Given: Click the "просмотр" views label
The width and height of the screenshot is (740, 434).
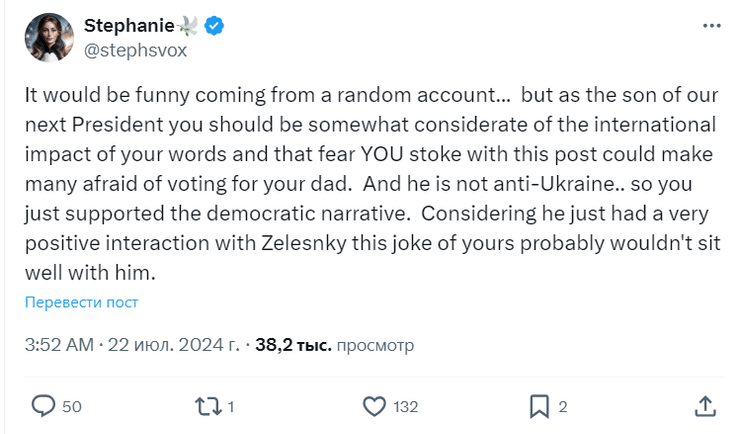Looking at the screenshot, I should (x=374, y=345).
